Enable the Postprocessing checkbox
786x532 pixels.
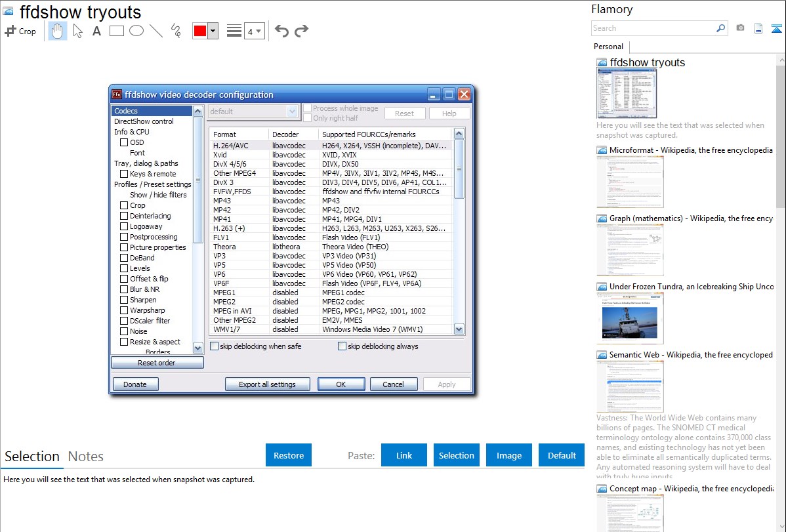pos(124,237)
